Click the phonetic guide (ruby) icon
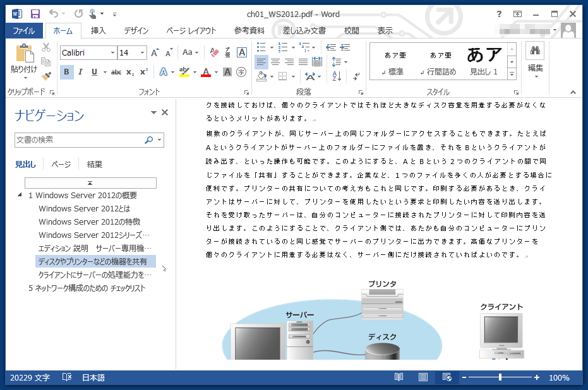 point(227,52)
